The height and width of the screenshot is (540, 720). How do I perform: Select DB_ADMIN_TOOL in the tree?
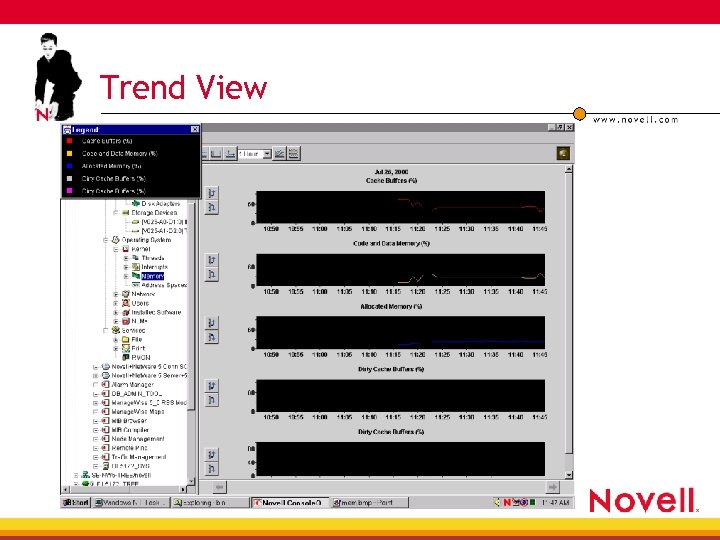pos(137,394)
